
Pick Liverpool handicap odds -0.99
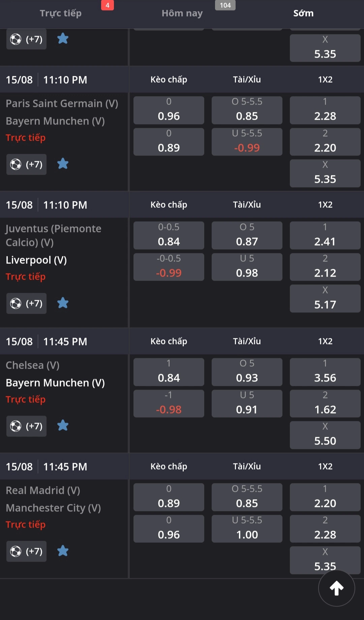(169, 267)
